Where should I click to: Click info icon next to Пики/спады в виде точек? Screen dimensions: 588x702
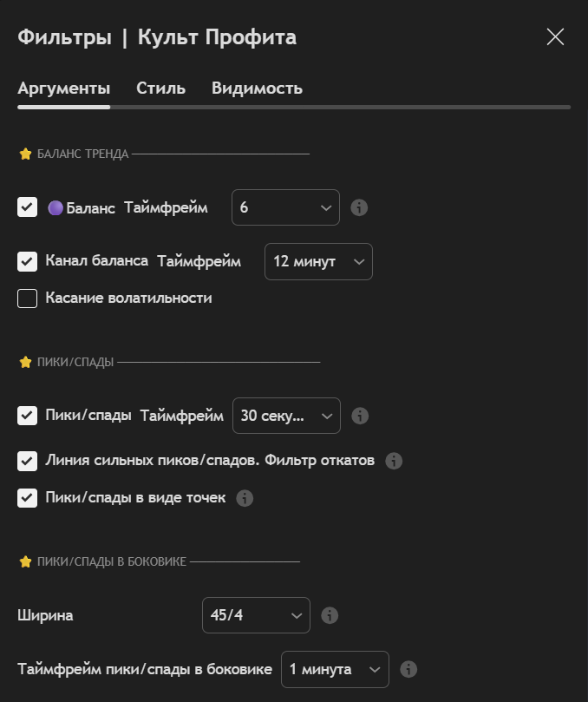coord(245,498)
